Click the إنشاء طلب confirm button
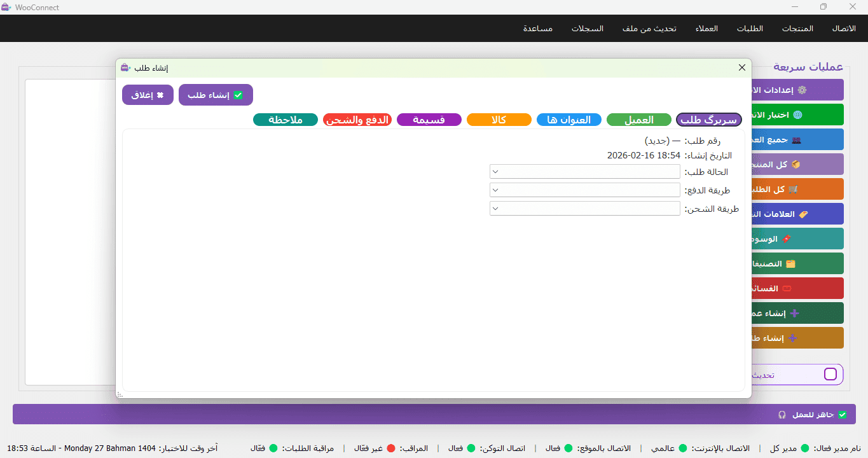 tap(216, 95)
